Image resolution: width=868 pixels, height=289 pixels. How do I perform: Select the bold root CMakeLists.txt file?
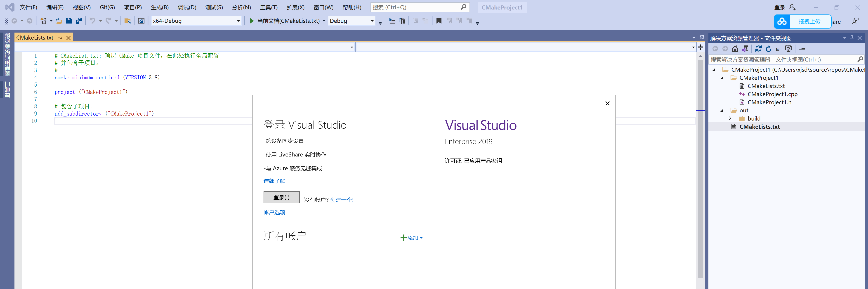(759, 127)
